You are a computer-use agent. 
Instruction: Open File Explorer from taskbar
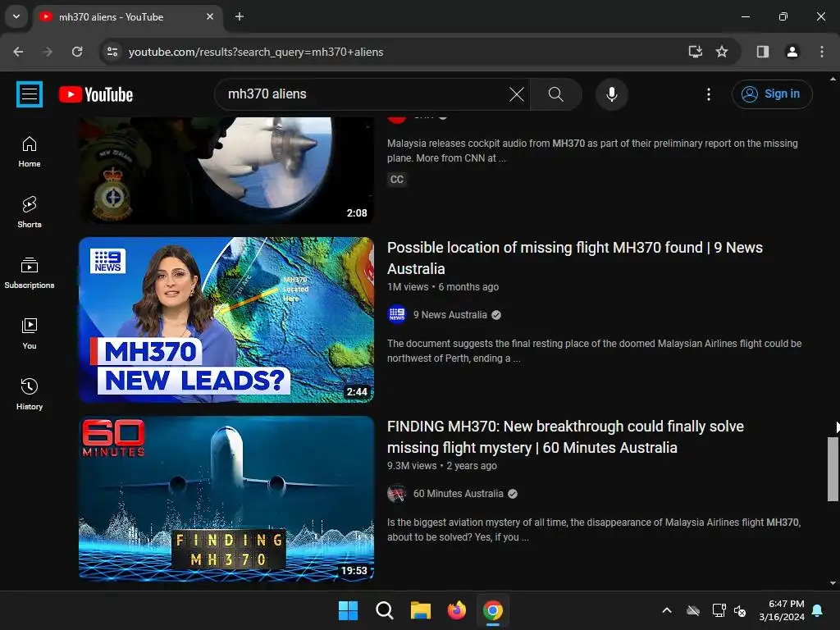(x=421, y=610)
